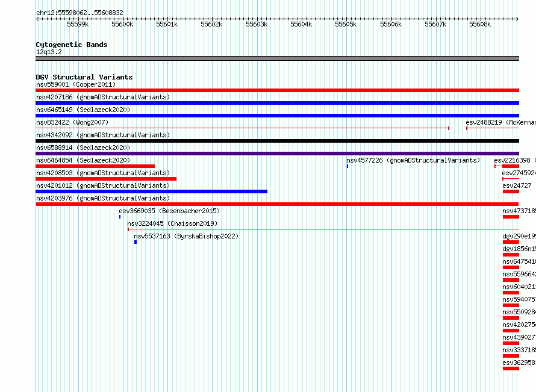Click the thin red line under nsv3224045
536x392 pixels.
click(x=323, y=229)
